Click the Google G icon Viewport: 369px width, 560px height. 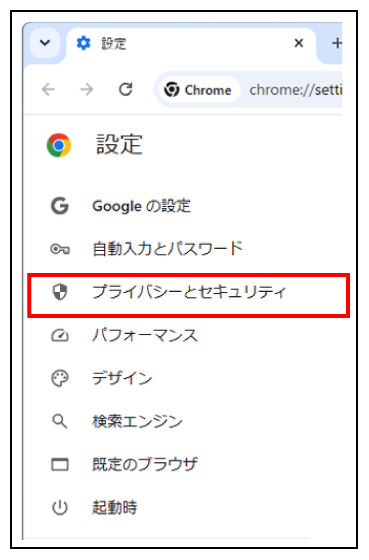click(60, 206)
